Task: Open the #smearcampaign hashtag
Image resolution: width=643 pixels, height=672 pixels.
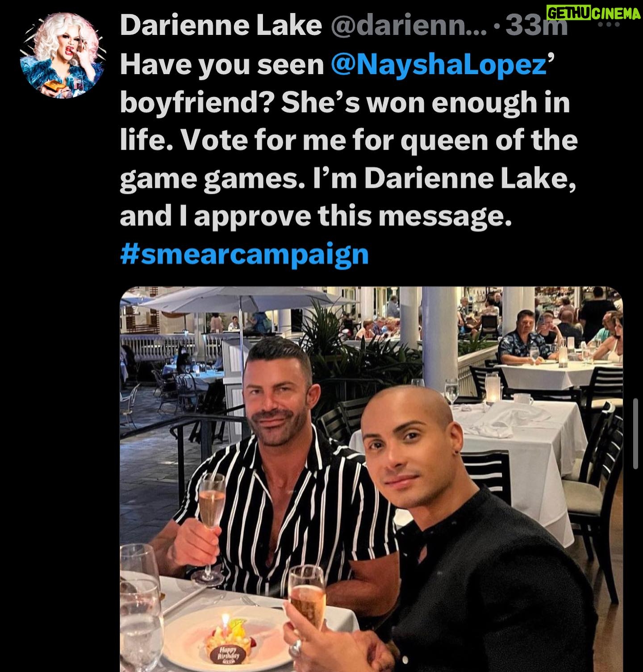Action: coord(244,254)
